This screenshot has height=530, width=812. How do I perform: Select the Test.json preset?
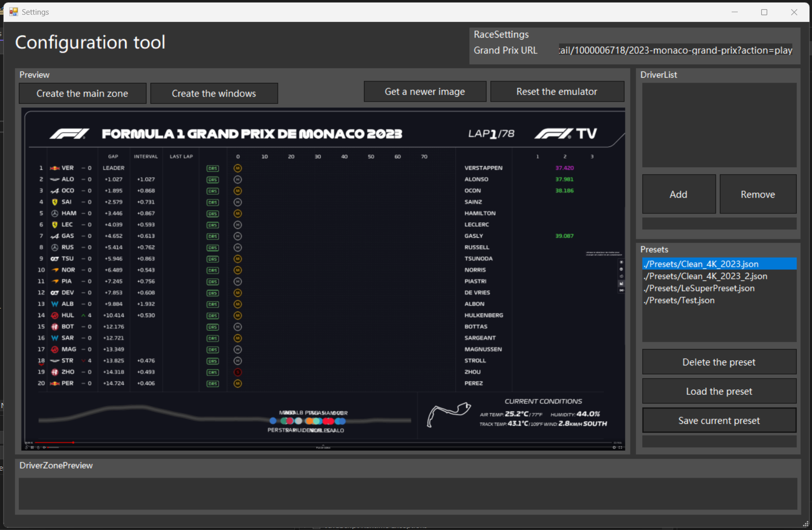[719, 301]
